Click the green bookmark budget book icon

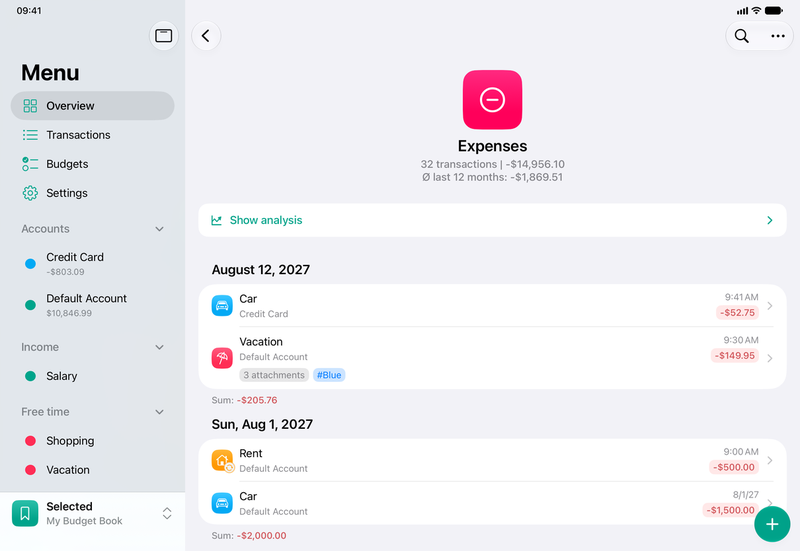click(25, 513)
